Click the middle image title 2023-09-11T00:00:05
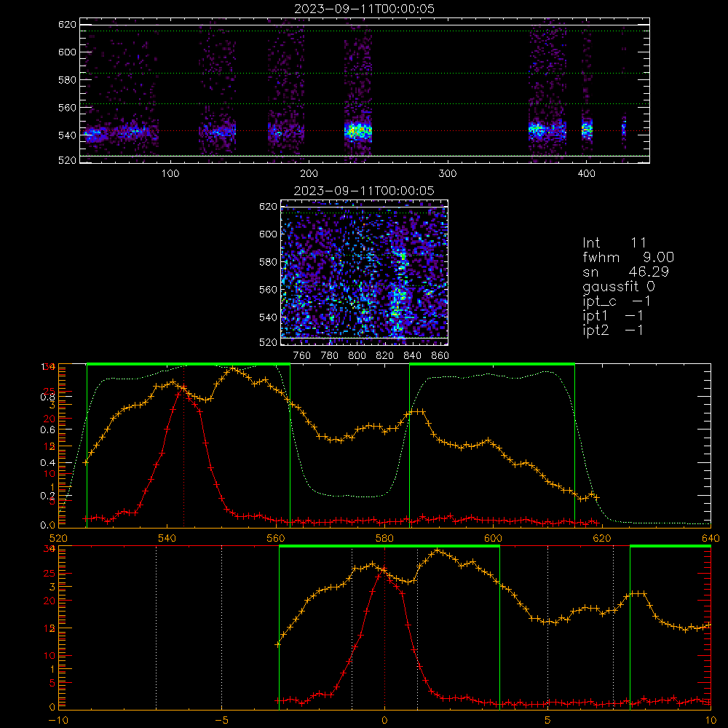Image resolution: width=728 pixels, height=728 pixels. pos(365,191)
